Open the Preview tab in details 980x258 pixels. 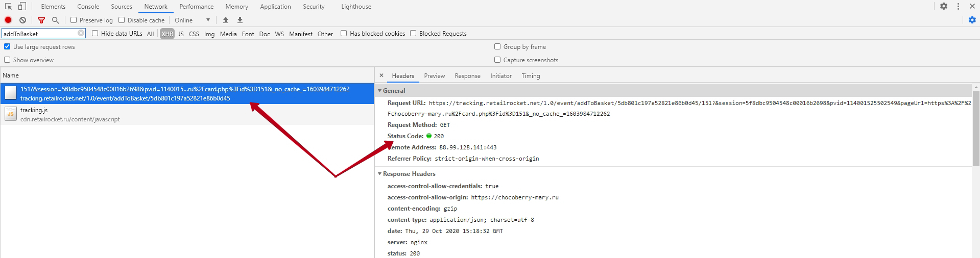coord(434,76)
